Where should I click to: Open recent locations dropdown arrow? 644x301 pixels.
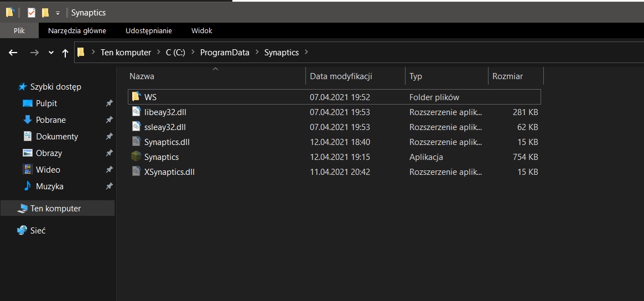click(x=51, y=53)
